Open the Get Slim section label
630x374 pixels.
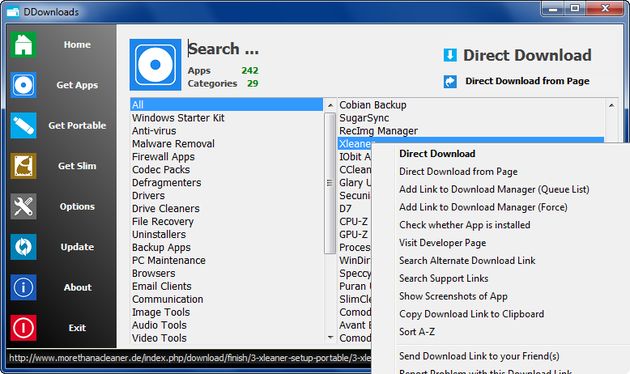pos(77,166)
